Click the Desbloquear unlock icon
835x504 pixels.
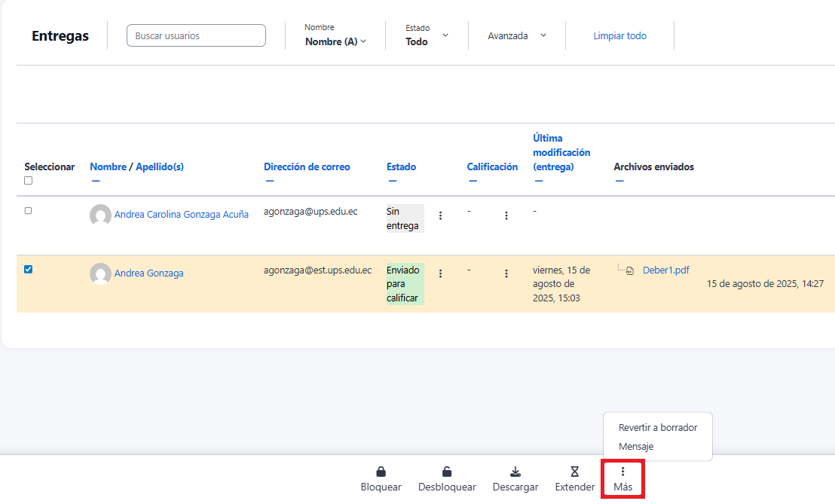pos(447,472)
